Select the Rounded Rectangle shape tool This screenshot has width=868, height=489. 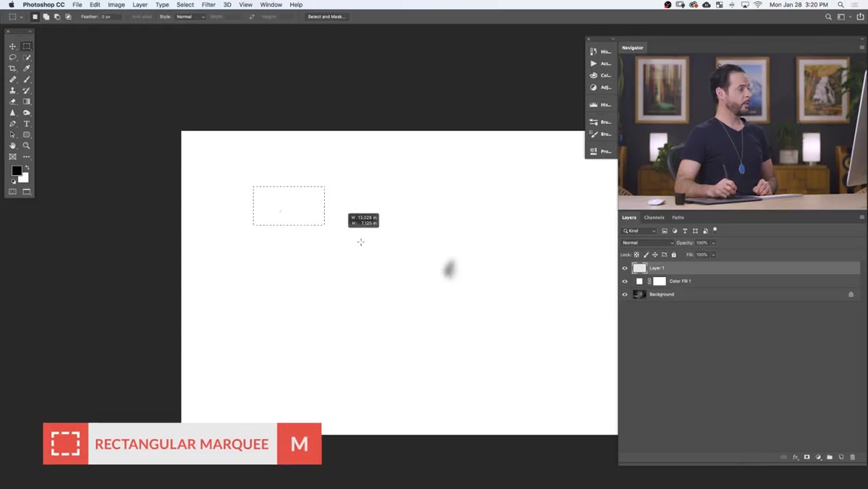pos(27,135)
